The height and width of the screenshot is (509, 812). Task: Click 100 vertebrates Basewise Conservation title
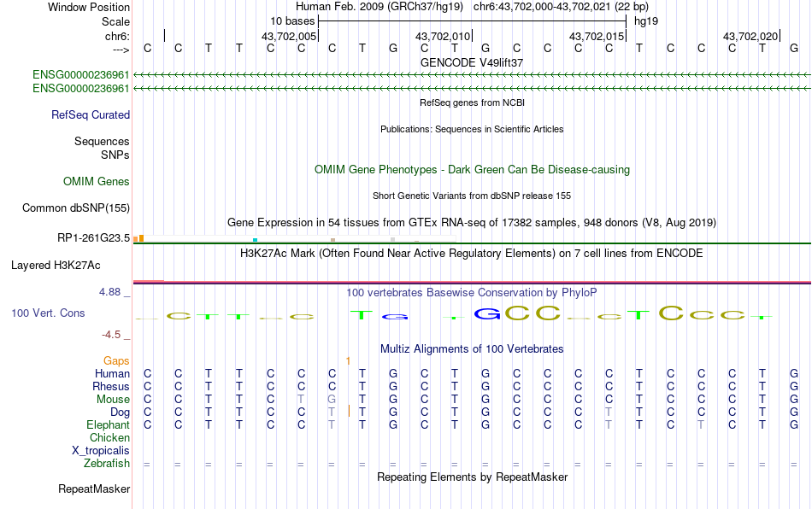point(472,293)
